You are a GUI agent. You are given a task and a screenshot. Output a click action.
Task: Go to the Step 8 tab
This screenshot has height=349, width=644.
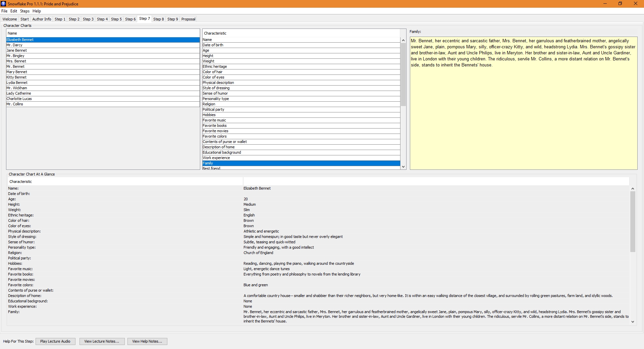pos(159,19)
